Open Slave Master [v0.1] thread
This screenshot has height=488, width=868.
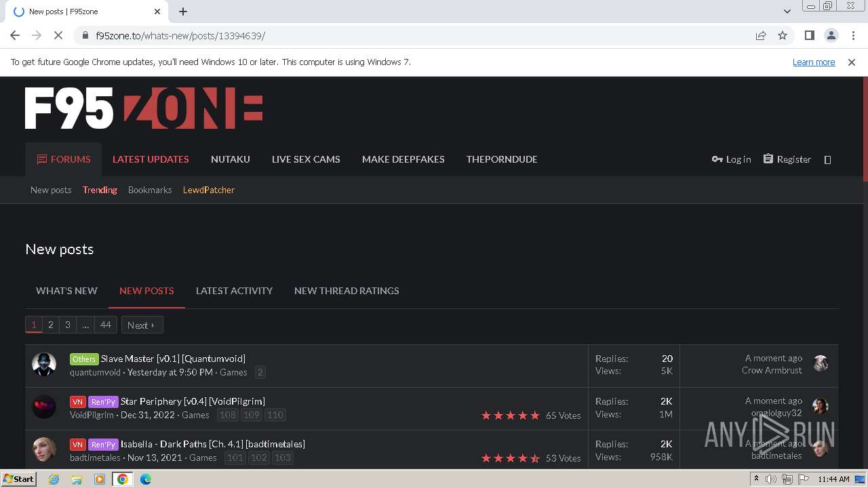[x=173, y=359]
